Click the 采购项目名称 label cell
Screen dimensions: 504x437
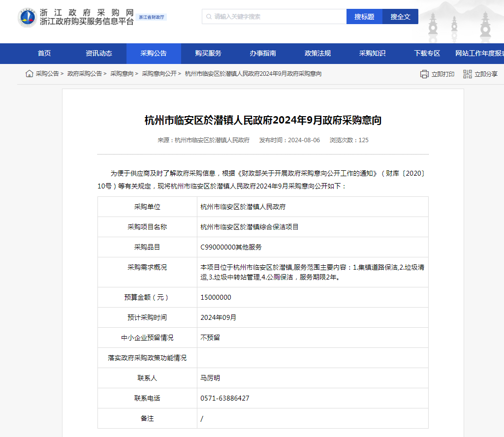147,227
